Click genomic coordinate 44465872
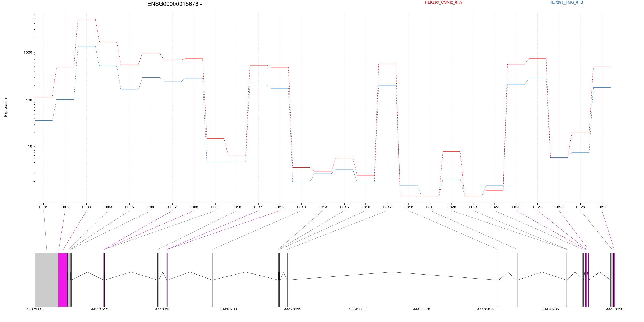 (486, 309)
